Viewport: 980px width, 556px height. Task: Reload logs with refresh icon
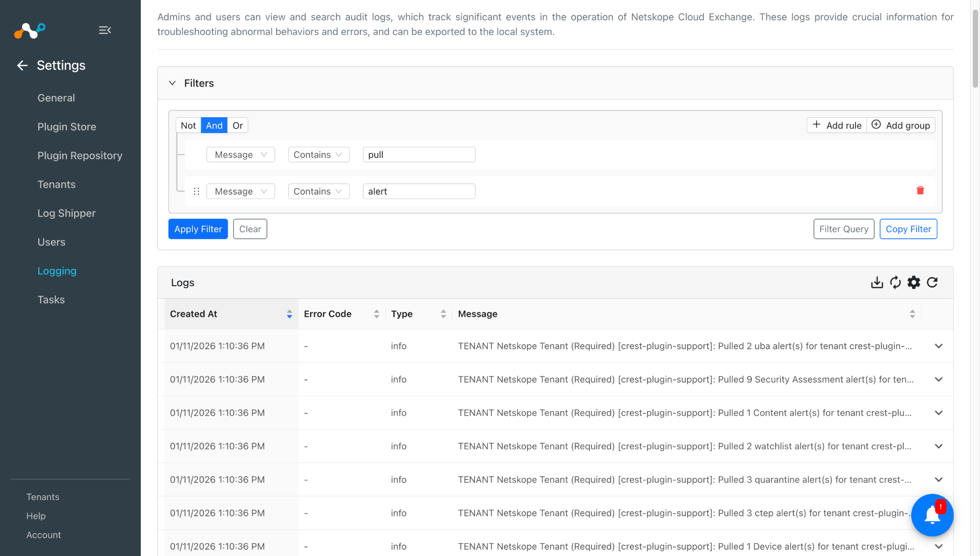(932, 282)
